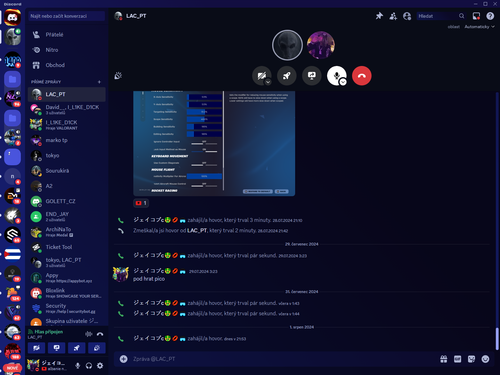This screenshot has width=500, height=375.
Task: Open tokyo, LAC_PT group conversation
Action: (67, 262)
